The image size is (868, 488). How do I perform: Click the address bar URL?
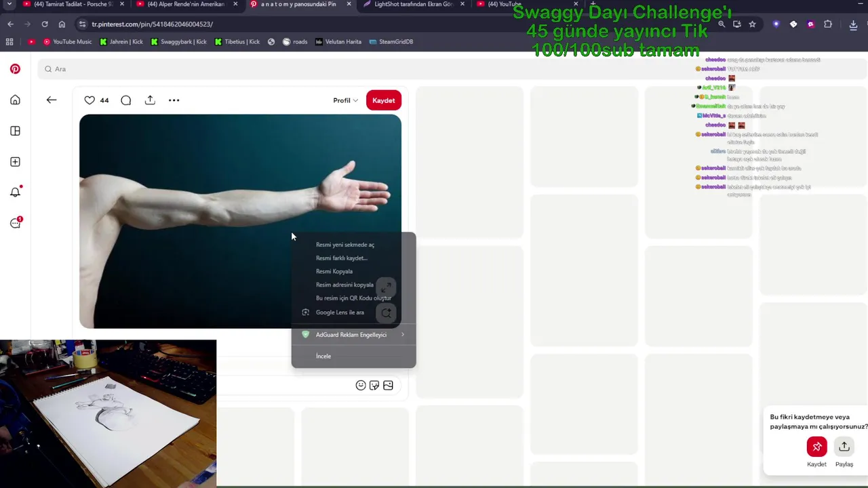(x=153, y=24)
